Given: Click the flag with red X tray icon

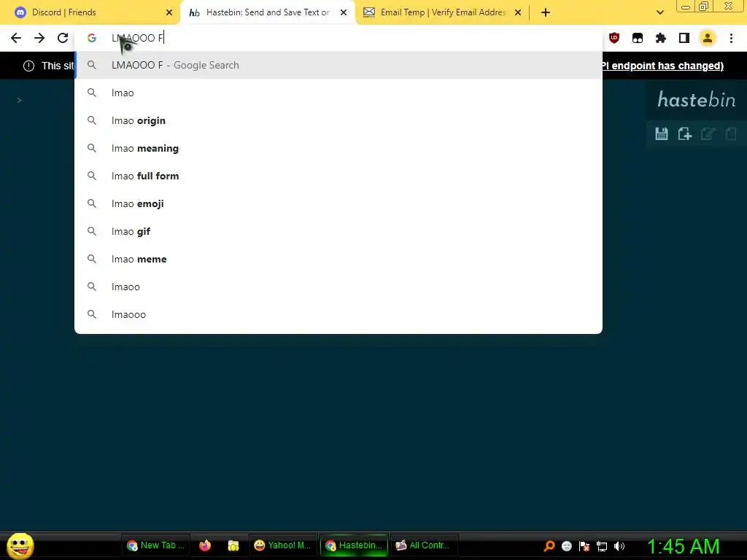Looking at the screenshot, I should 584,546.
